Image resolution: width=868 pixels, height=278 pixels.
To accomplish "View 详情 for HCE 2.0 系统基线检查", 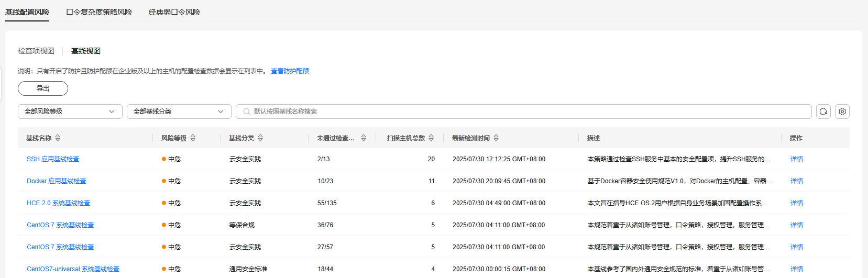I will tap(796, 203).
